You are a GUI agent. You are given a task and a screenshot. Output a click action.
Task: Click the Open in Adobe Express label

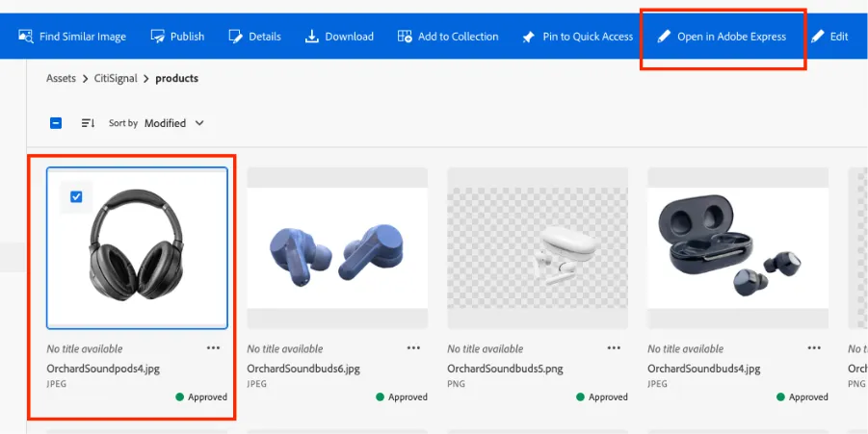click(732, 37)
